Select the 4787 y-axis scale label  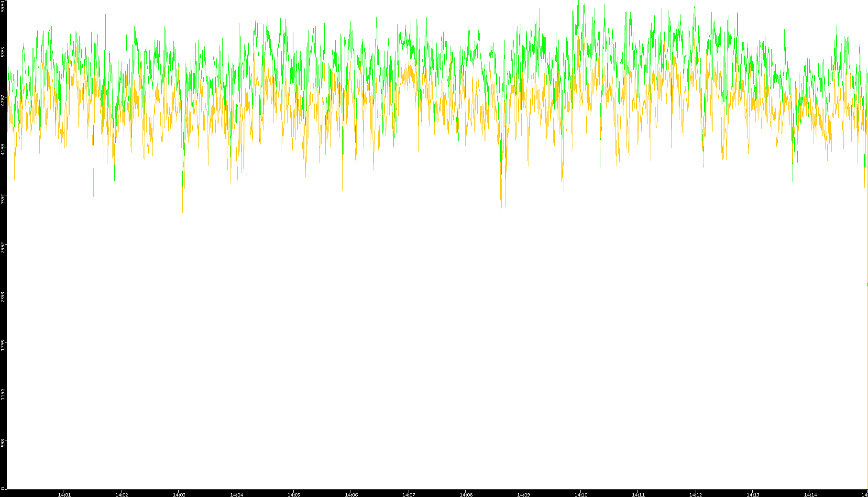[x=3, y=100]
